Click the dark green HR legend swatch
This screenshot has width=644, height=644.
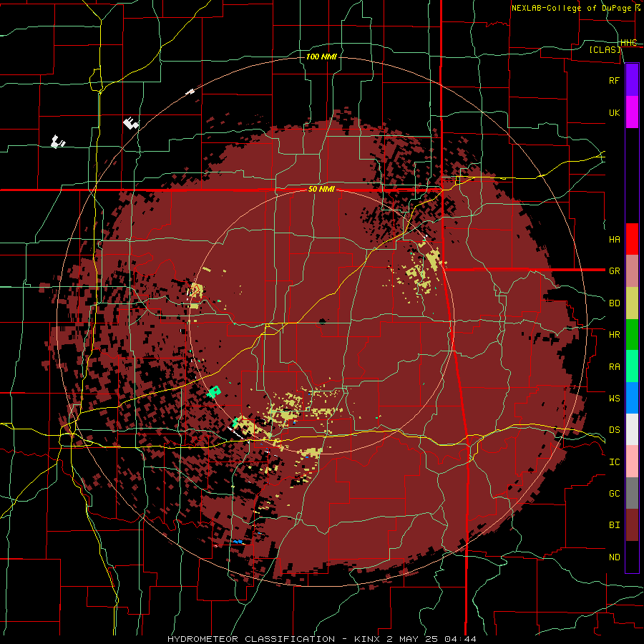click(632, 334)
